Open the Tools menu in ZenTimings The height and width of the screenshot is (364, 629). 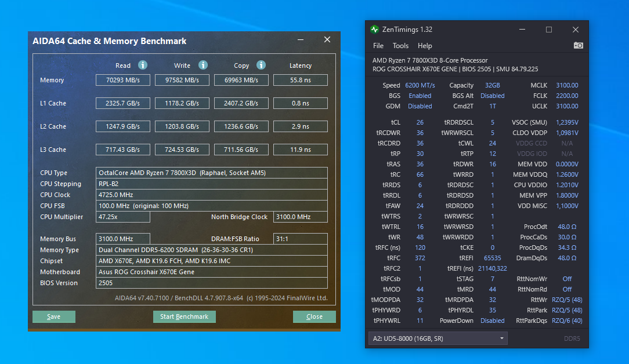point(400,46)
